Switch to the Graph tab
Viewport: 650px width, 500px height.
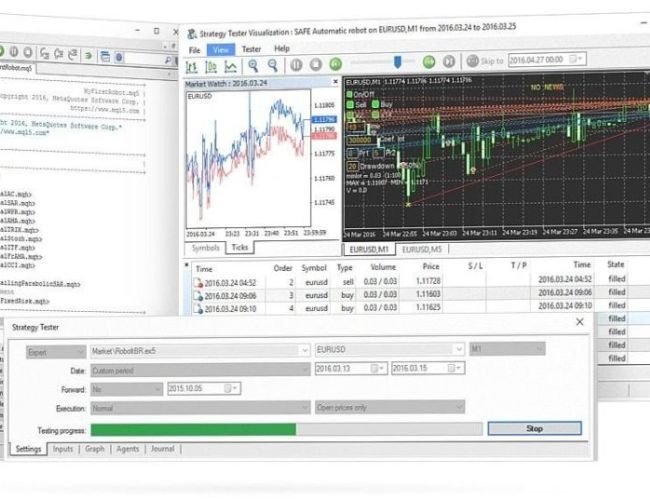[x=95, y=449]
